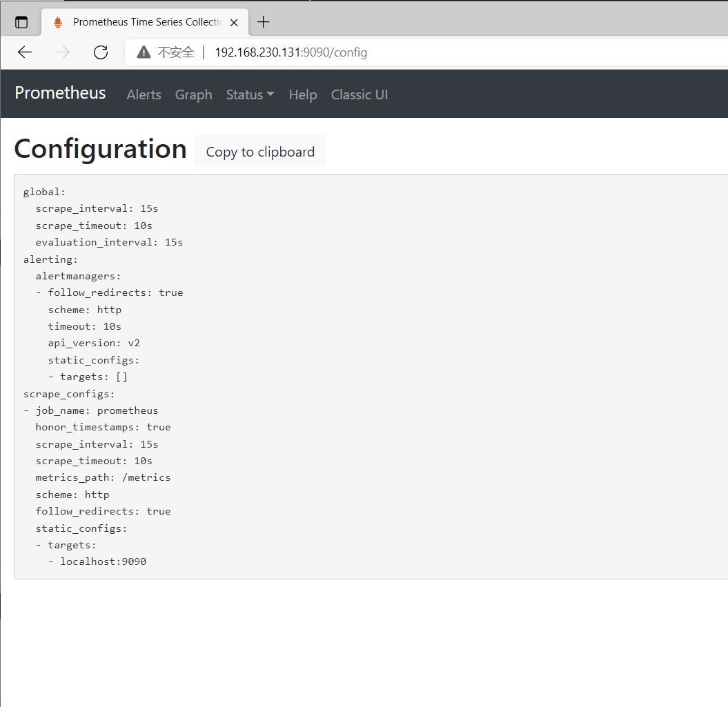Click '- targets: []' line
Viewport: 728px width, 707px height.
[88, 377]
